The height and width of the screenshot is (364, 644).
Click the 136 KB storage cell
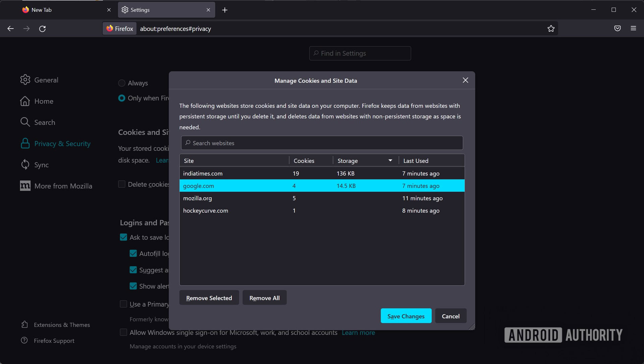(x=345, y=173)
